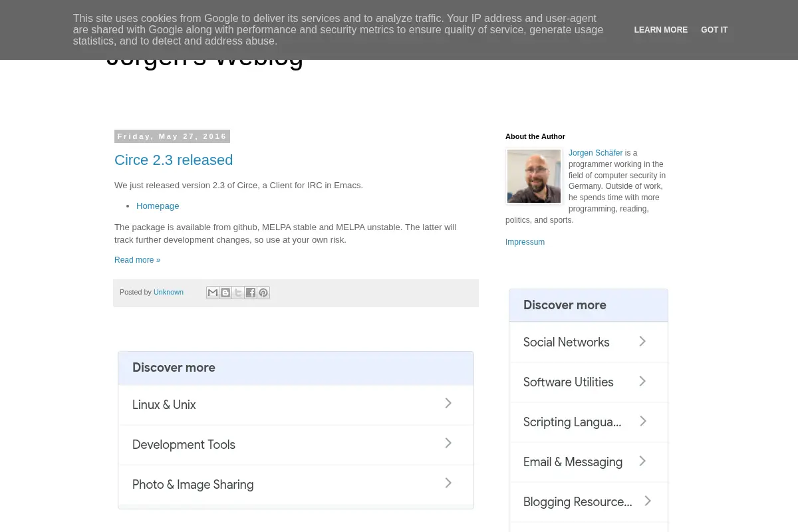
Task: Open the Jorgen Schäfer profile link
Action: click(596, 153)
